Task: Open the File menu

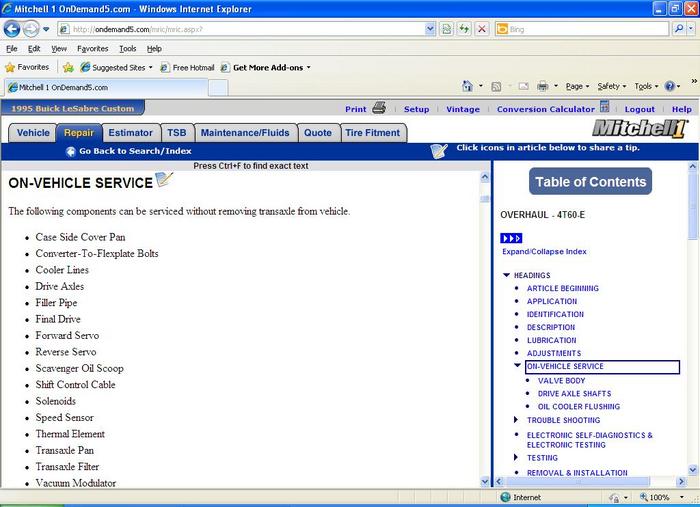Action: coord(12,49)
